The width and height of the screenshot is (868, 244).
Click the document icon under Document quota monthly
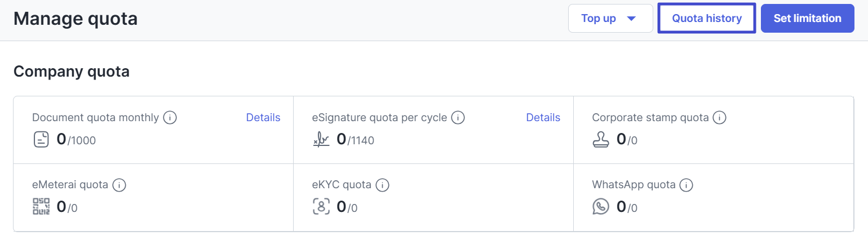pos(41,139)
